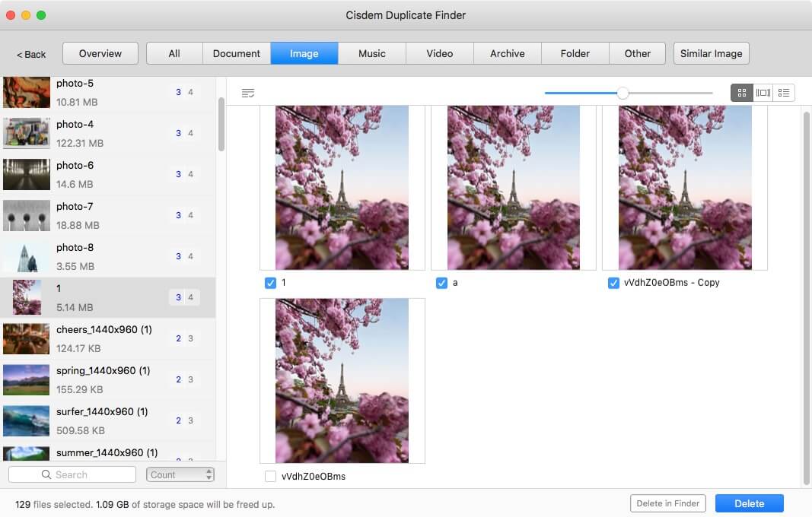Select surfer_1440x960 (1) group
812x517 pixels.
coord(108,420)
